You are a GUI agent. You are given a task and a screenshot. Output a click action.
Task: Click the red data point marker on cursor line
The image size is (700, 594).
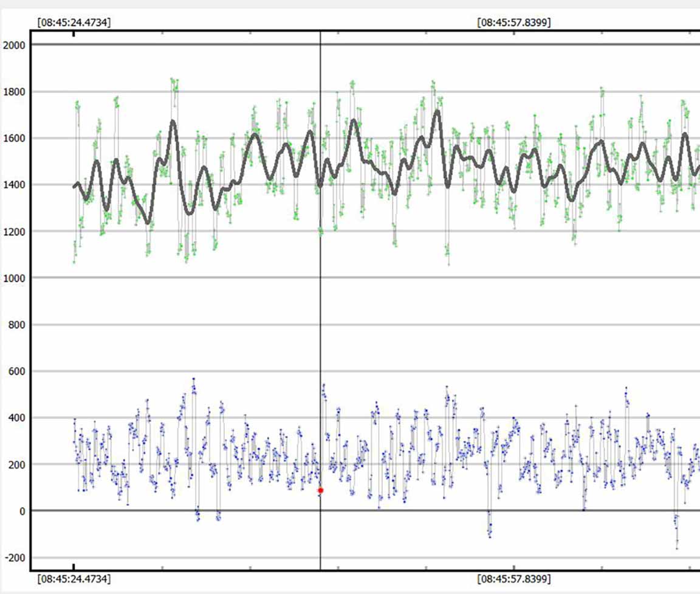click(321, 491)
